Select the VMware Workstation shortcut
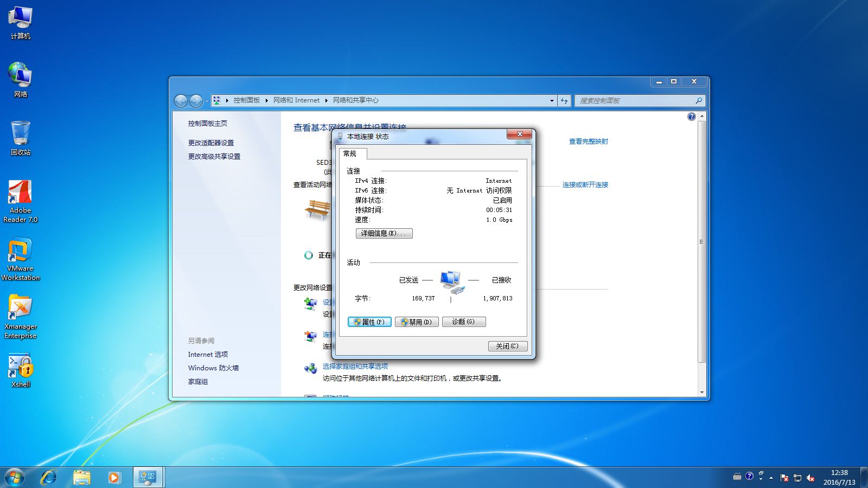The image size is (868, 488). pyautogui.click(x=20, y=259)
